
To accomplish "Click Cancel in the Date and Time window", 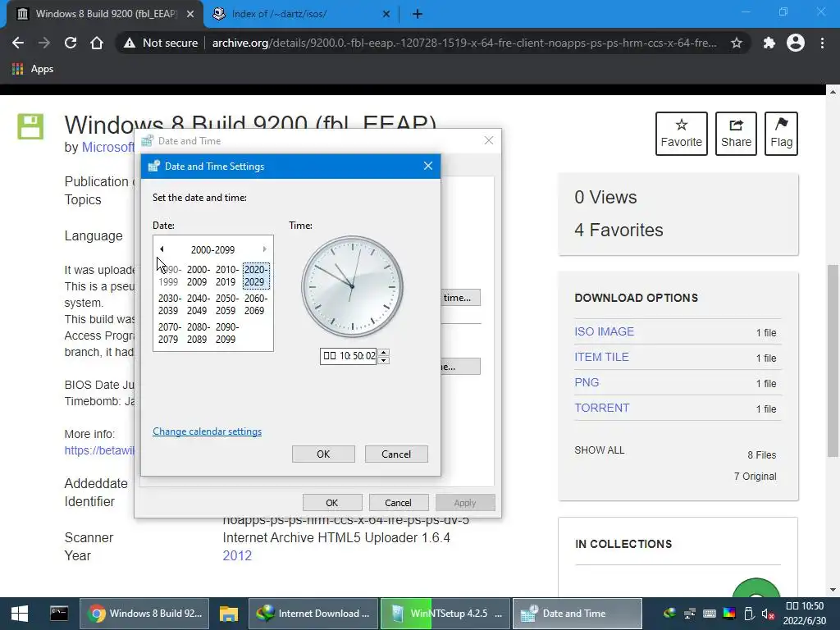I will (x=398, y=503).
